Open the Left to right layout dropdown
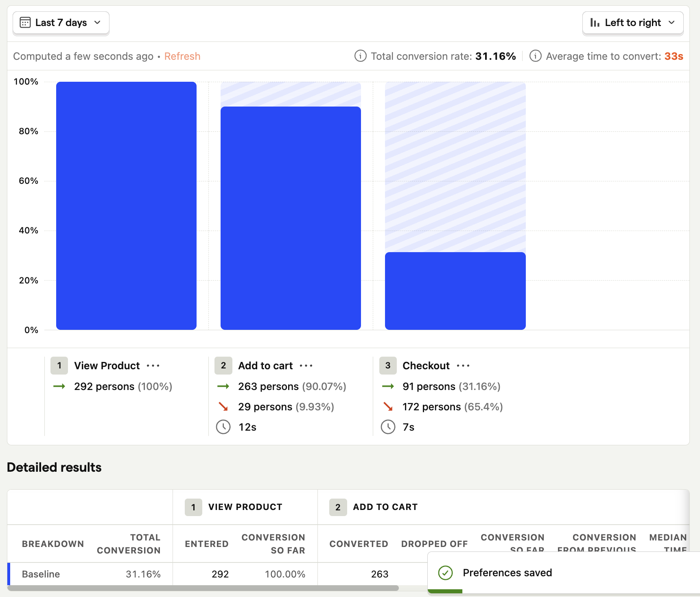 [633, 23]
